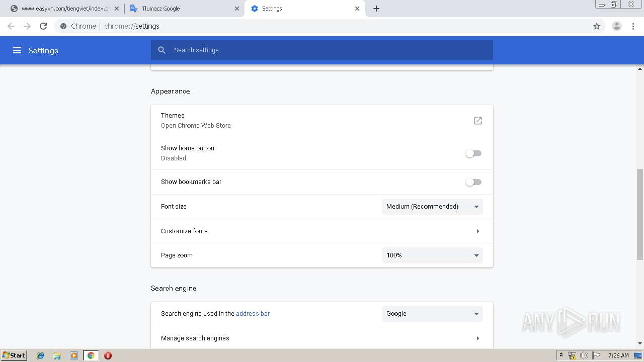Reload the current page
This screenshot has height=362, width=644.
[43, 26]
